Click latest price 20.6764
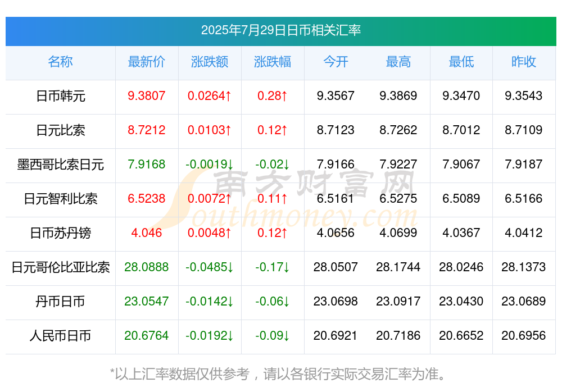 [x=147, y=335]
